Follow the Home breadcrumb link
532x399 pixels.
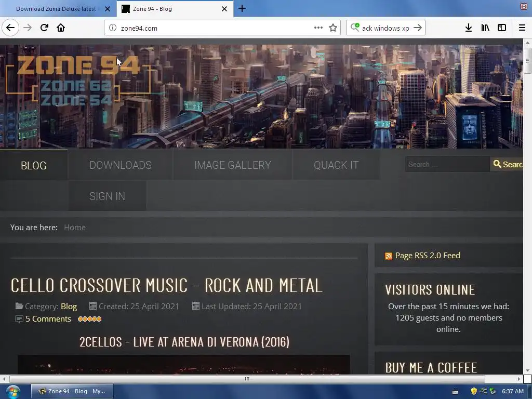[x=75, y=228]
